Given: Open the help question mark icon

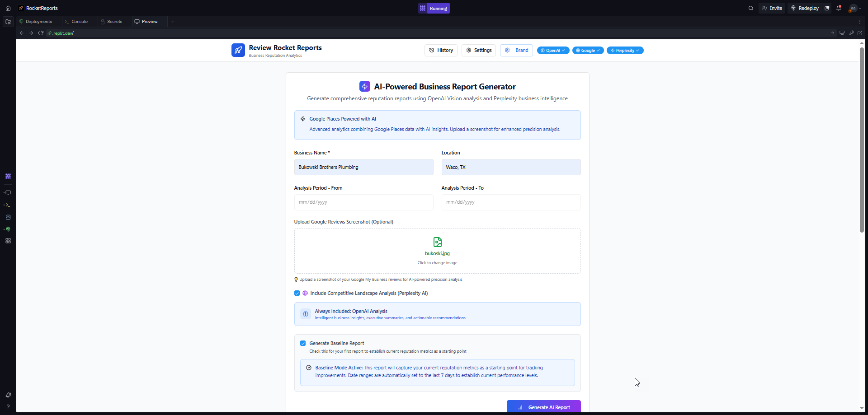Looking at the screenshot, I should (8, 407).
